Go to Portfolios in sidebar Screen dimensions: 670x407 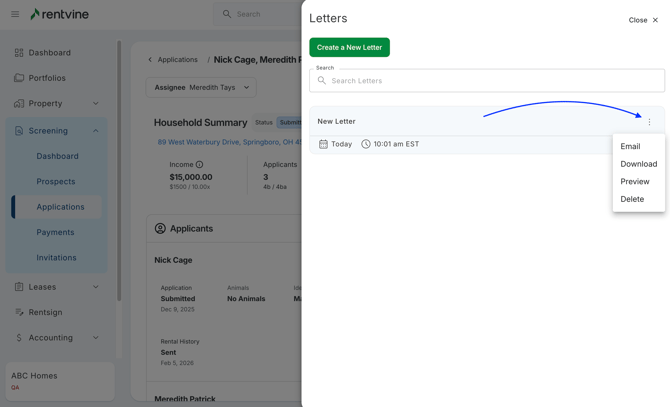(x=47, y=78)
